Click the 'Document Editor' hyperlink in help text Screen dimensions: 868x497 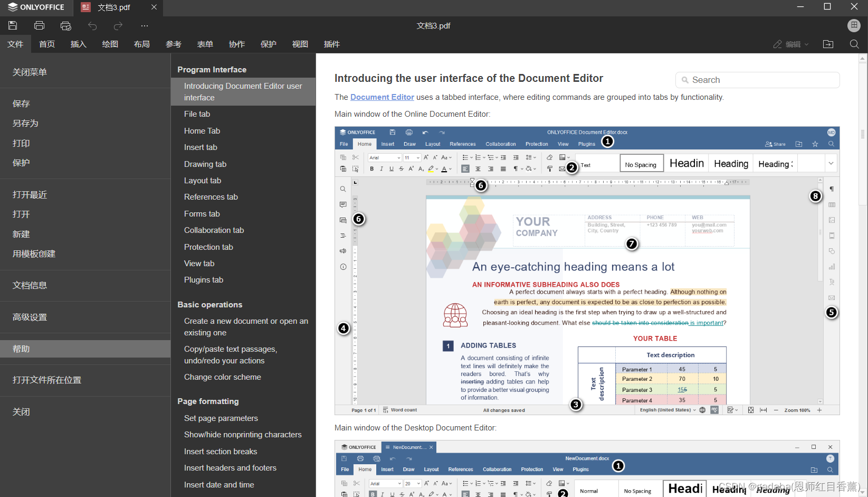pyautogui.click(x=382, y=97)
